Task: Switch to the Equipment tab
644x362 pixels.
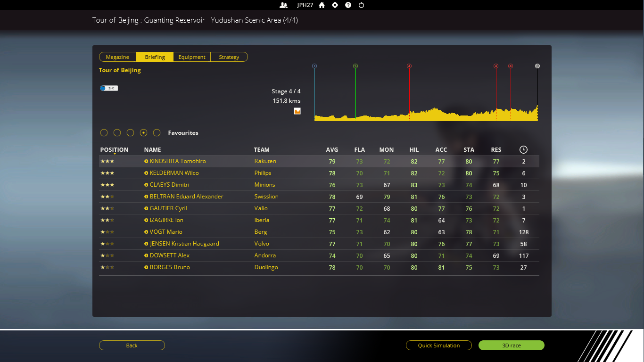Action: pyautogui.click(x=192, y=57)
